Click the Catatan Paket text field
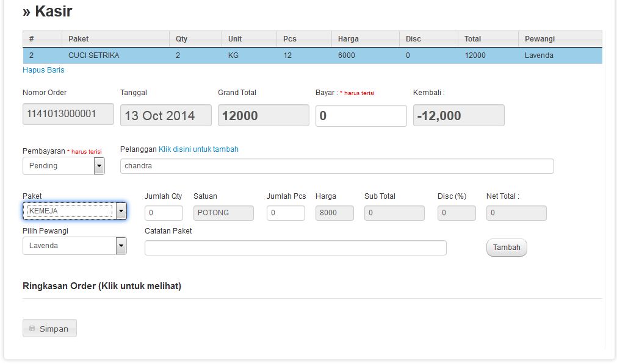617x364 pixels. (295, 248)
